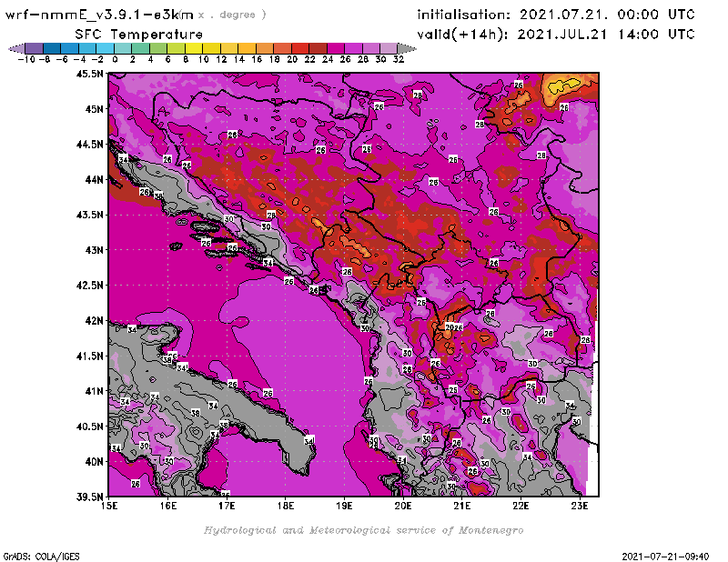Click the 40N latitude axis label
Viewport: 728px width, 562px height.
[x=95, y=461]
